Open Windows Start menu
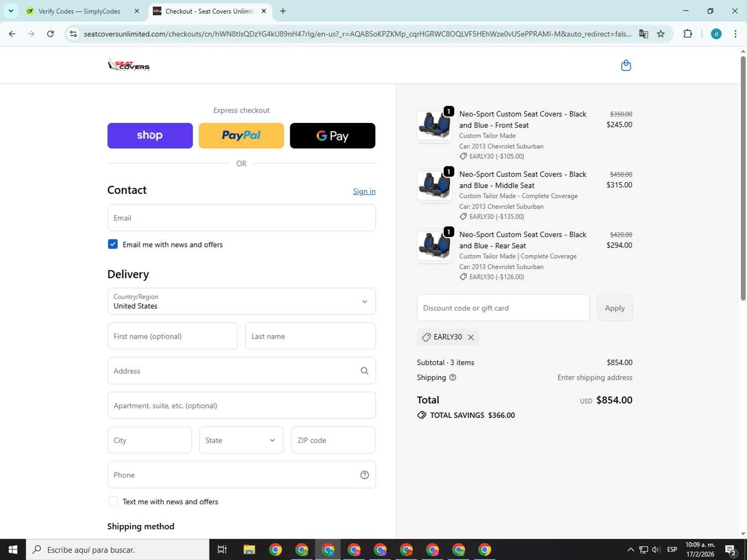 tap(13, 550)
